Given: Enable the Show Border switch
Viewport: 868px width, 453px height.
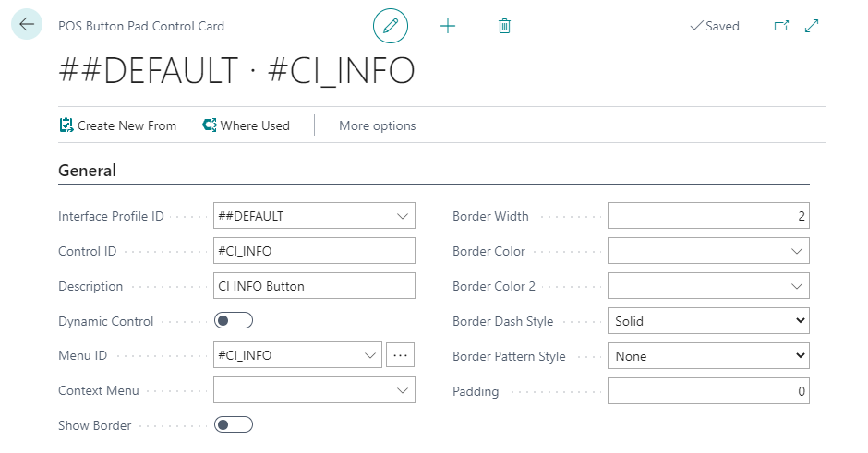Looking at the screenshot, I should click(234, 425).
